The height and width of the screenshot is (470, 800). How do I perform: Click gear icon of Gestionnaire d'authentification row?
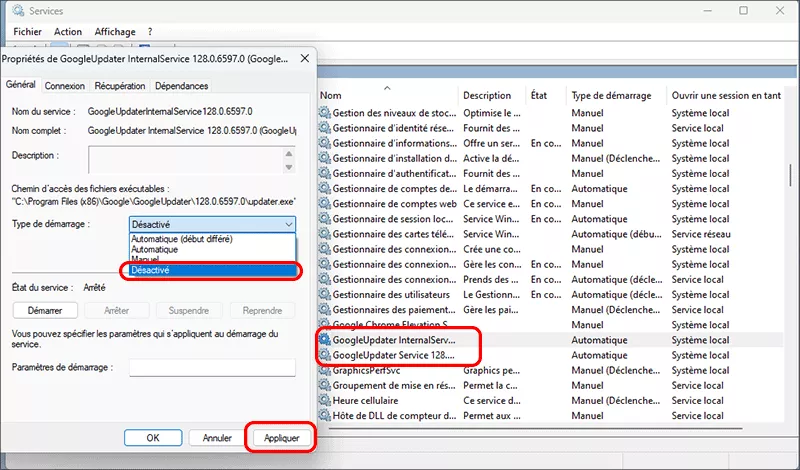coord(324,174)
